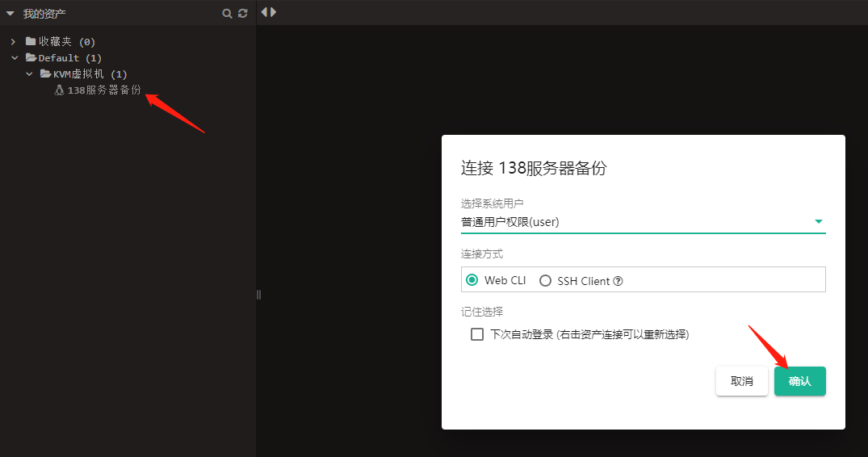This screenshot has width=868, height=457.
Task: Toggle sidebar with left-right arrows icon
Action: tap(269, 12)
